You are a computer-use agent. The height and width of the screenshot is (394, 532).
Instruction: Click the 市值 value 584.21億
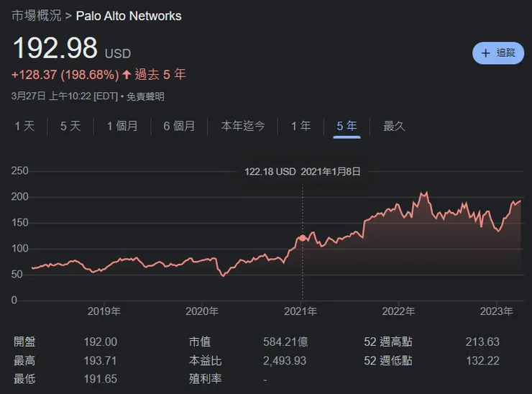(285, 342)
